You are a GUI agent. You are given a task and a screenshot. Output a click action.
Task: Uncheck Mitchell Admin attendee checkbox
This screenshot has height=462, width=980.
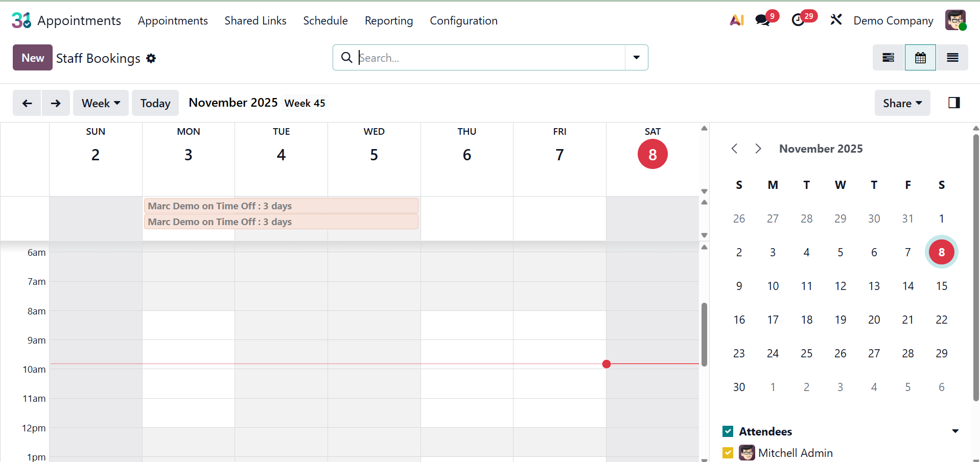coord(728,453)
